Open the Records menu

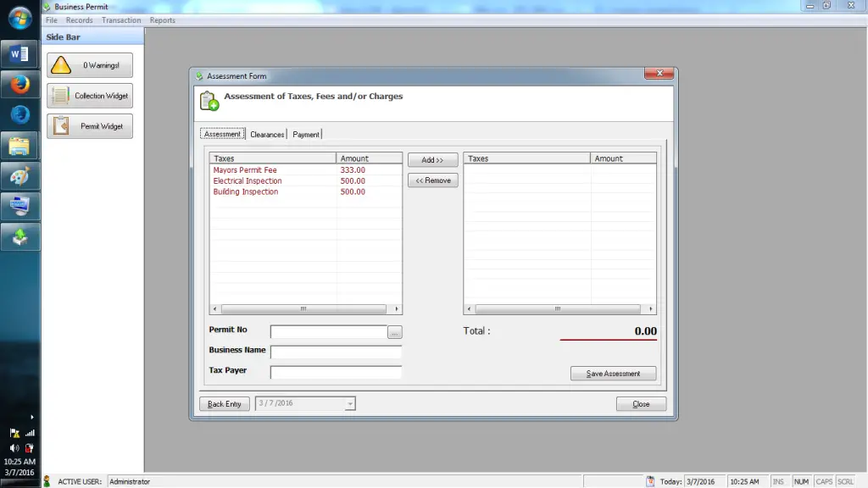click(x=79, y=20)
